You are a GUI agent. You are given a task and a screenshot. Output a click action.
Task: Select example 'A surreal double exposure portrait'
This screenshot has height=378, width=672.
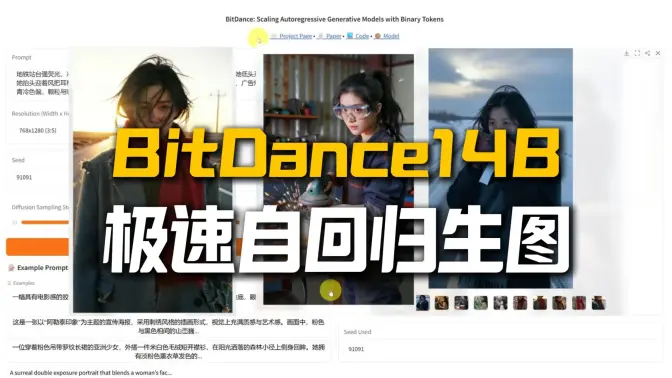[91, 372]
